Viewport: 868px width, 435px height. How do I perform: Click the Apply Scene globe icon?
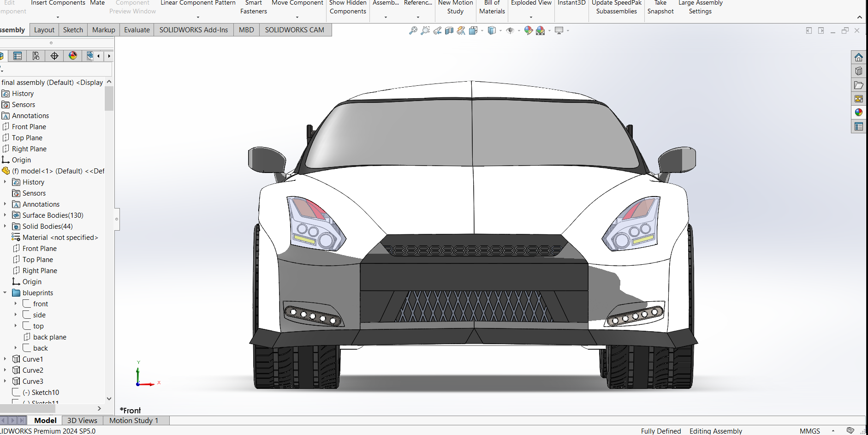[x=541, y=30]
